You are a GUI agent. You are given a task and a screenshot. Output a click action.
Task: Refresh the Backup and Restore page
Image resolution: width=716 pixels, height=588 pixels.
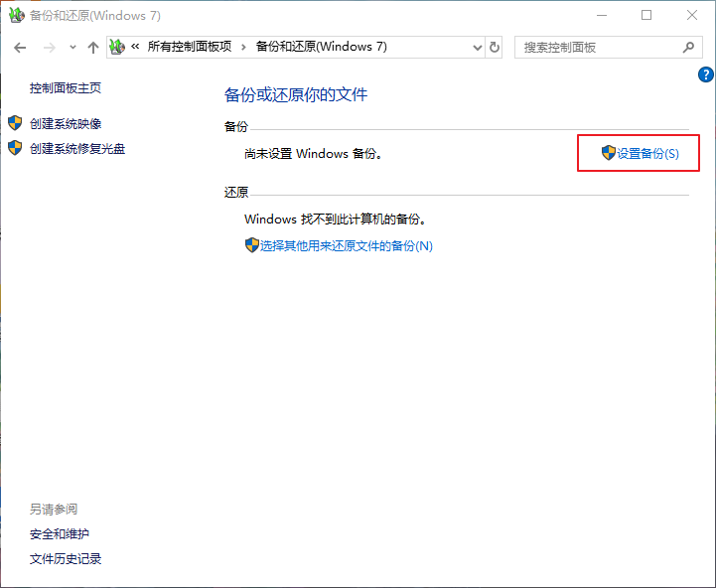(495, 48)
